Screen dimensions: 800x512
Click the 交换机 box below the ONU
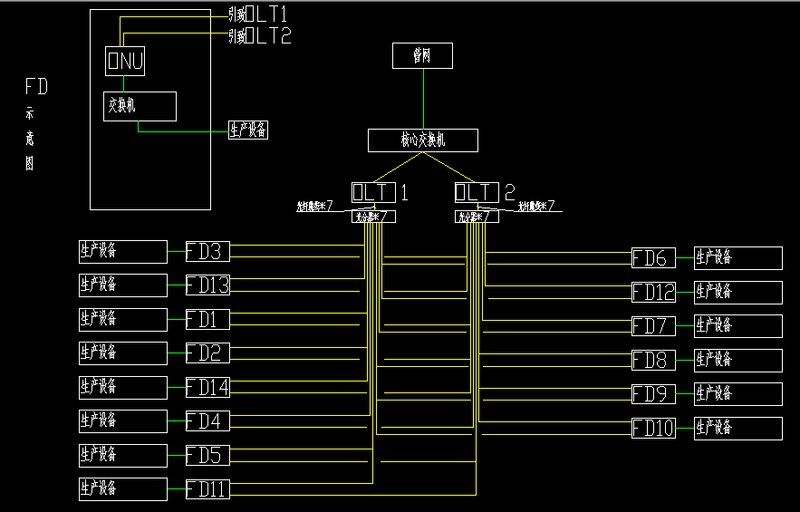coord(140,106)
